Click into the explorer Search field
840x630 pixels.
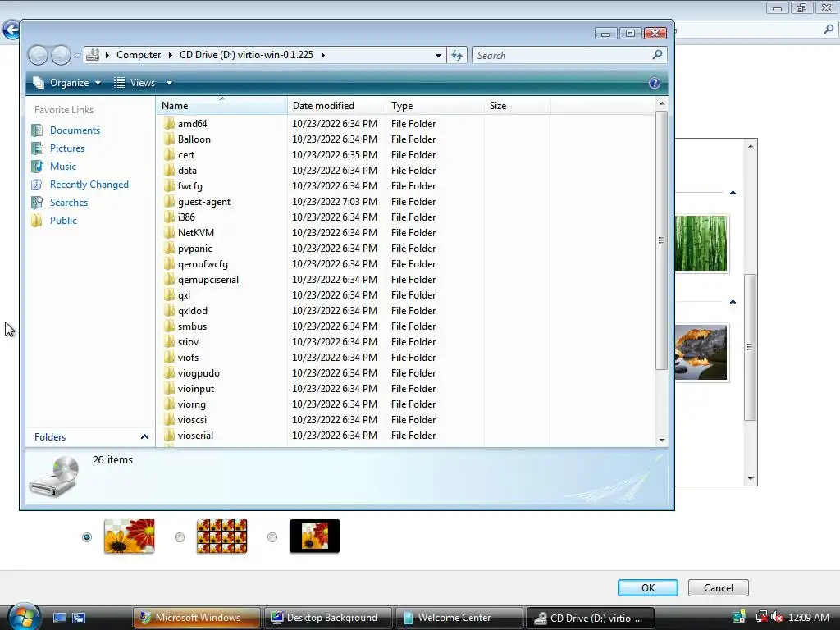click(x=563, y=55)
